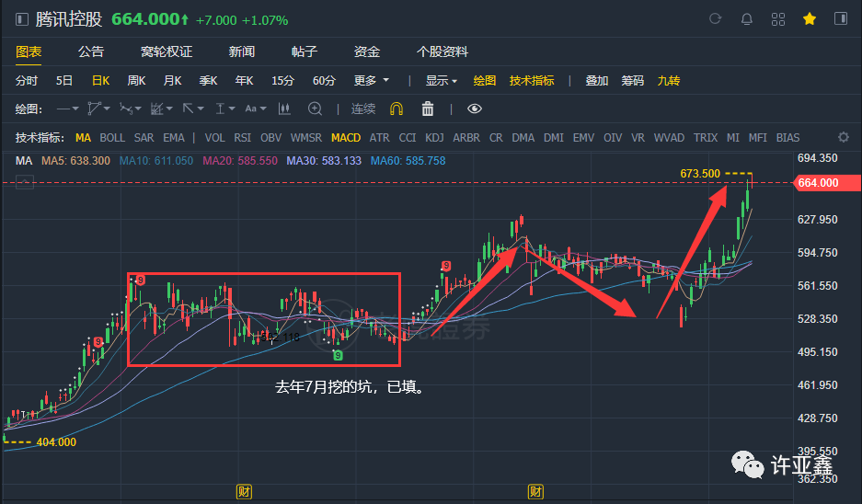Toggle the 筹码 chip distribution
This screenshot has height=504, width=862.
[632, 81]
